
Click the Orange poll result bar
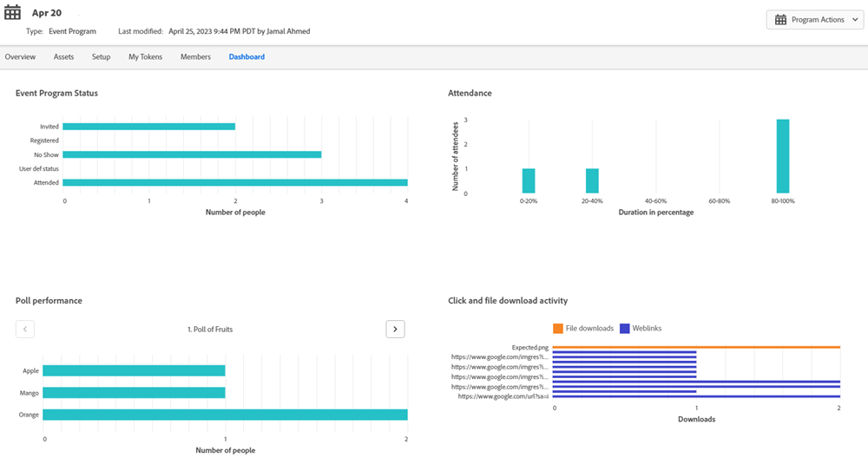coord(226,415)
